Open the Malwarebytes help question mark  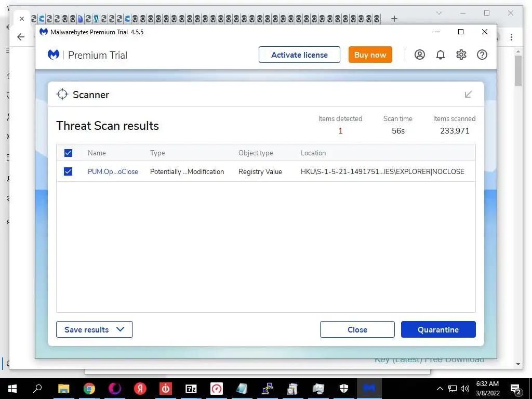coord(482,55)
